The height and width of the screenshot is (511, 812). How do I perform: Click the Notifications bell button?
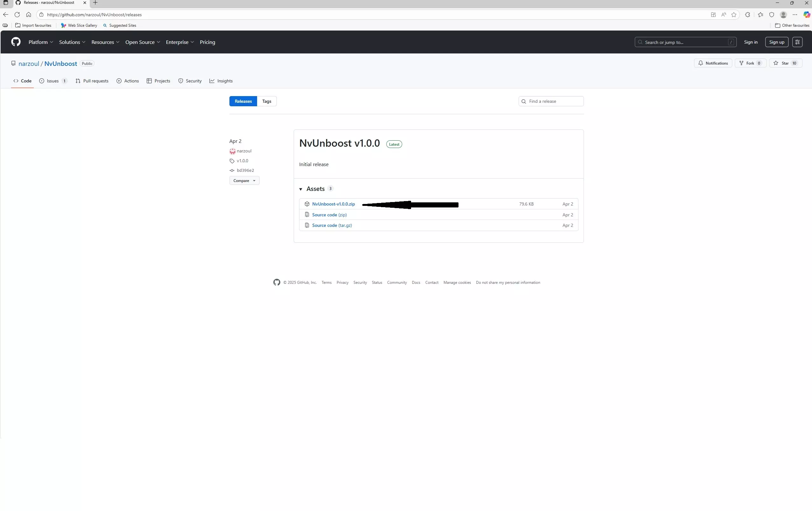tap(713, 63)
